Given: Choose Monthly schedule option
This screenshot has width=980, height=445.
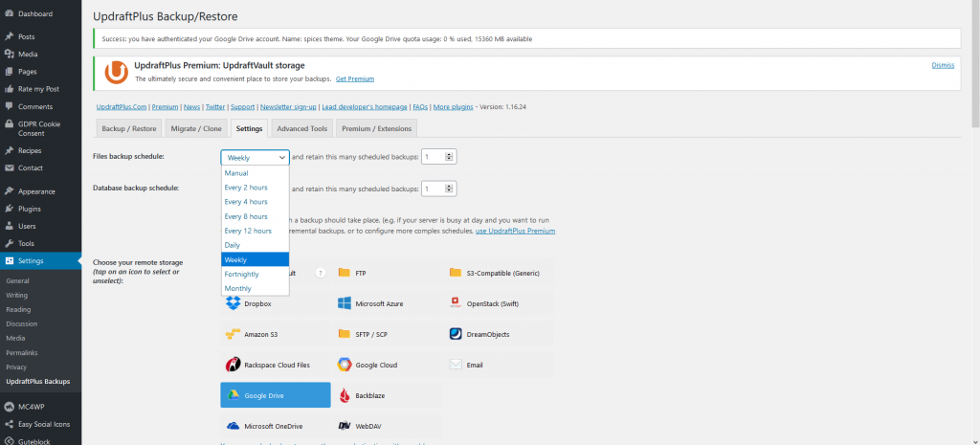Looking at the screenshot, I should 255,289.
